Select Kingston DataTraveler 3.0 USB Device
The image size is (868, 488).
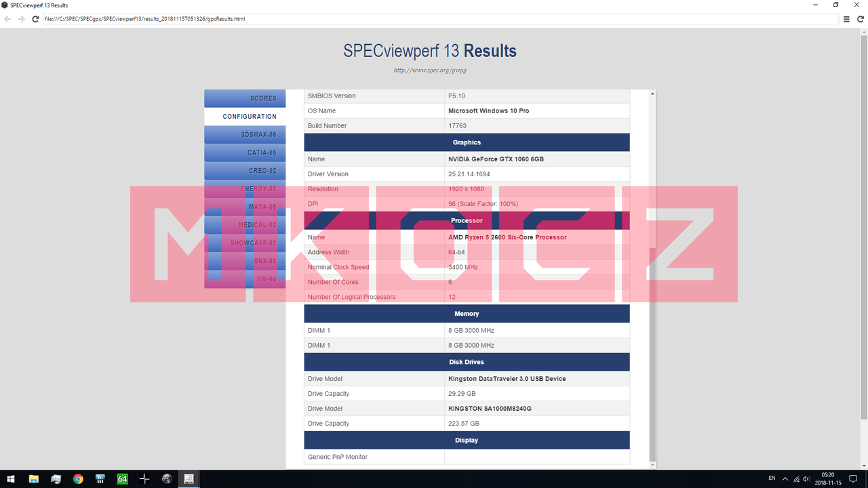[507, 379]
